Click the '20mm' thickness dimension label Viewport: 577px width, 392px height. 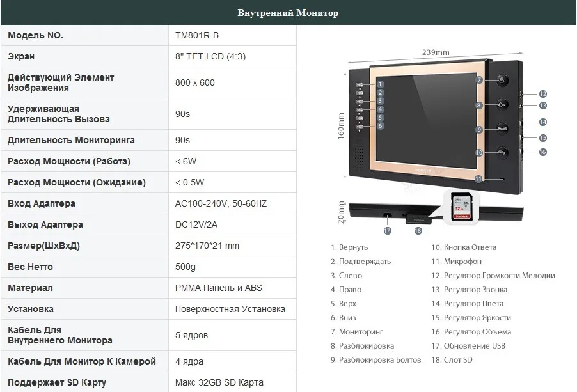(x=341, y=212)
